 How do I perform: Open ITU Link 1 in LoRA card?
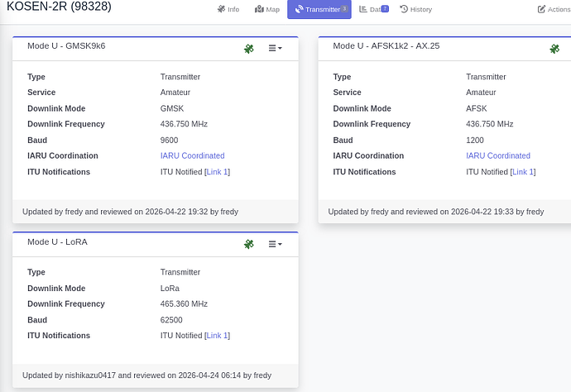coord(217,336)
